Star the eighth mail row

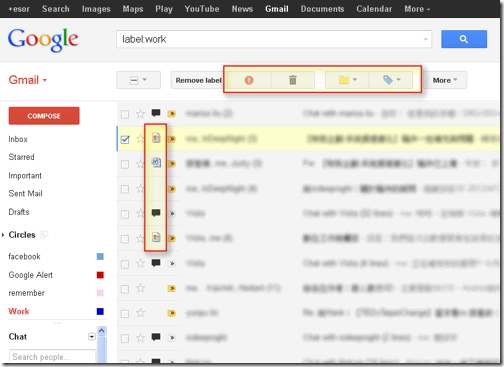140,288
